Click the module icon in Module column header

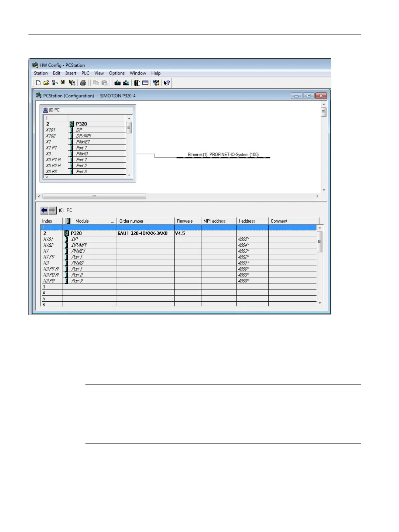68,221
